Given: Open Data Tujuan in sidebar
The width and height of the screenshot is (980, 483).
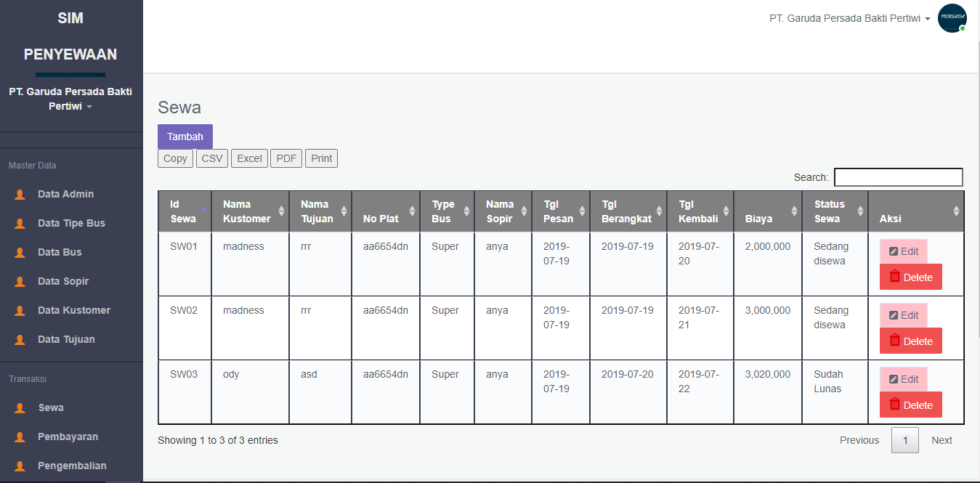Looking at the screenshot, I should click(66, 339).
